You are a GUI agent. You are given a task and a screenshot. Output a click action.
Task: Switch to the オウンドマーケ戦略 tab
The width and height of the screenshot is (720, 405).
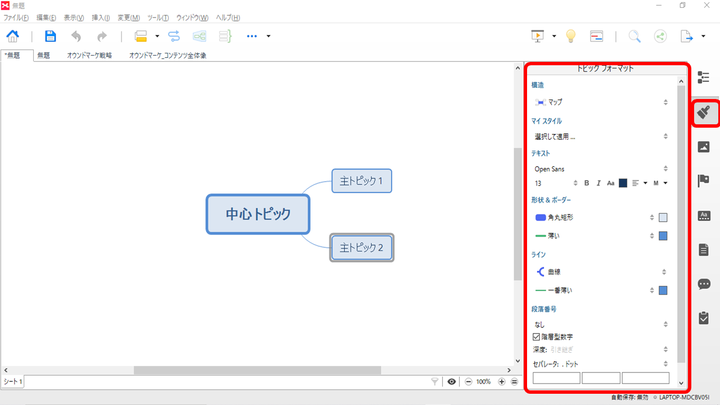tap(89, 56)
